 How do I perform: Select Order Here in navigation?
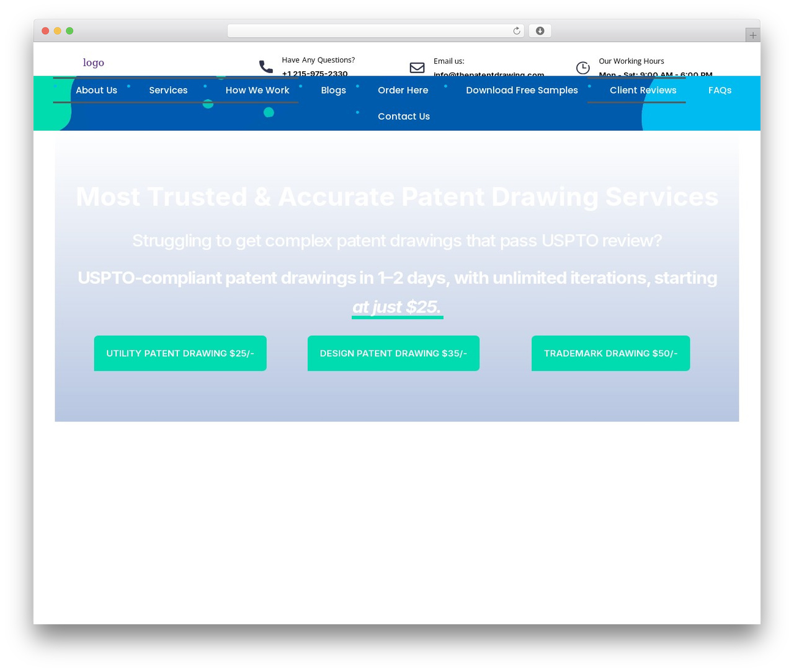pyautogui.click(x=403, y=91)
